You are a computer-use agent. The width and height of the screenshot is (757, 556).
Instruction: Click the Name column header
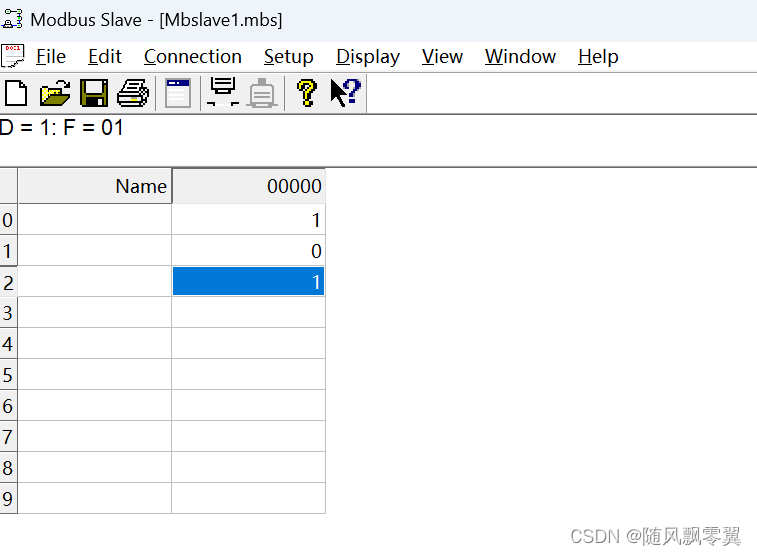pos(95,186)
